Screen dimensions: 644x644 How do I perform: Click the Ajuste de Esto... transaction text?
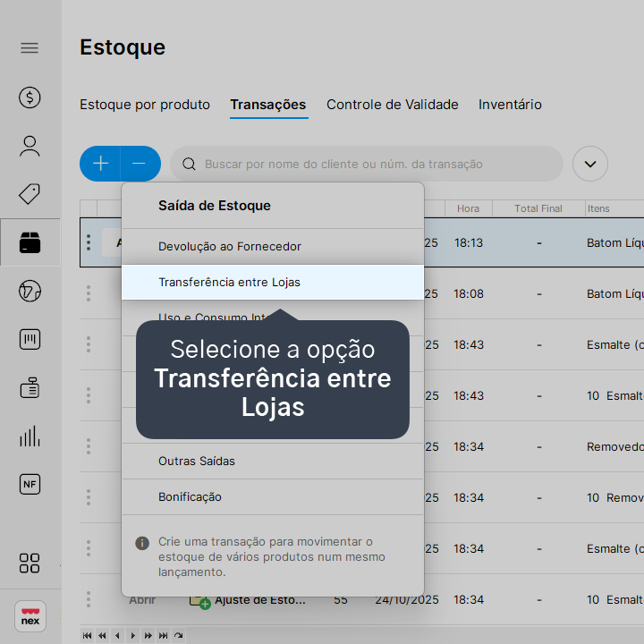260,600
